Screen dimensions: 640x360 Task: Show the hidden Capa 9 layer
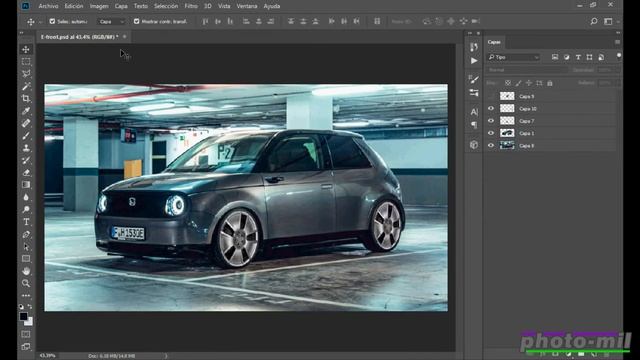491,96
